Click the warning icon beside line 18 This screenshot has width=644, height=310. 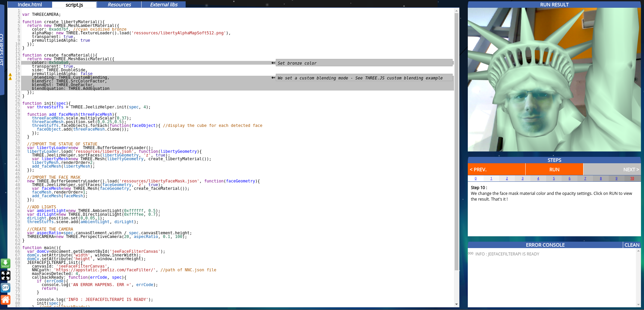point(10,75)
